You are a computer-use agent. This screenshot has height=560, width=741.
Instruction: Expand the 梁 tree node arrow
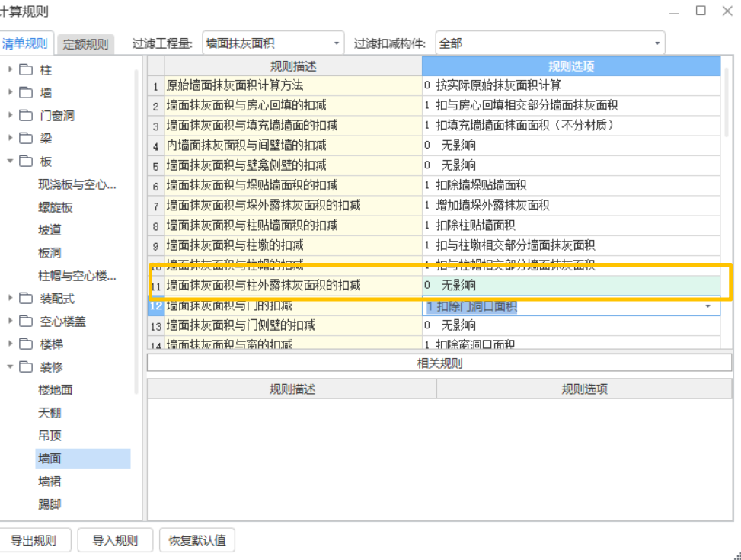coord(10,138)
